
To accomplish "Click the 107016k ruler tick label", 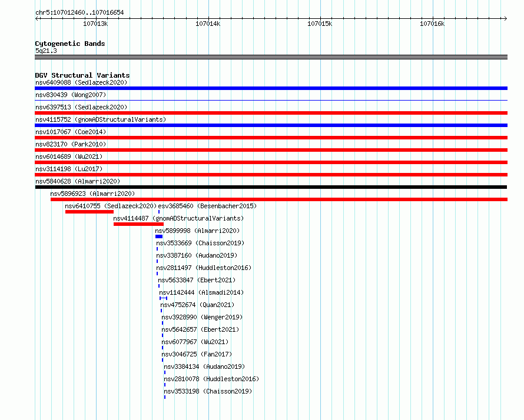I will [x=432, y=24].
